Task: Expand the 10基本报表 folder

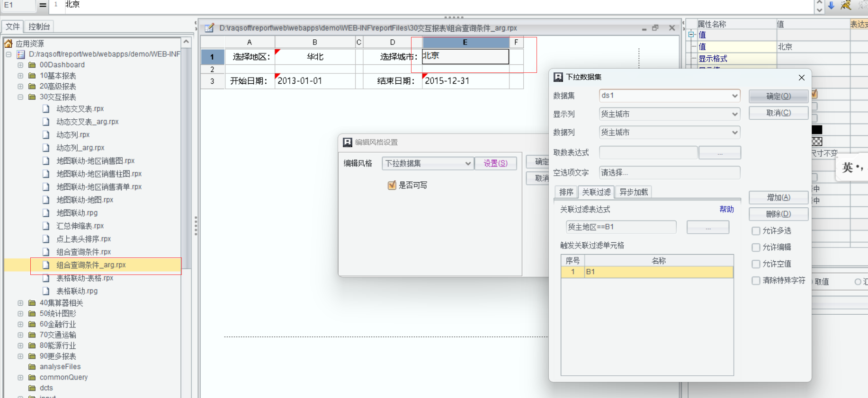Action: (x=20, y=76)
